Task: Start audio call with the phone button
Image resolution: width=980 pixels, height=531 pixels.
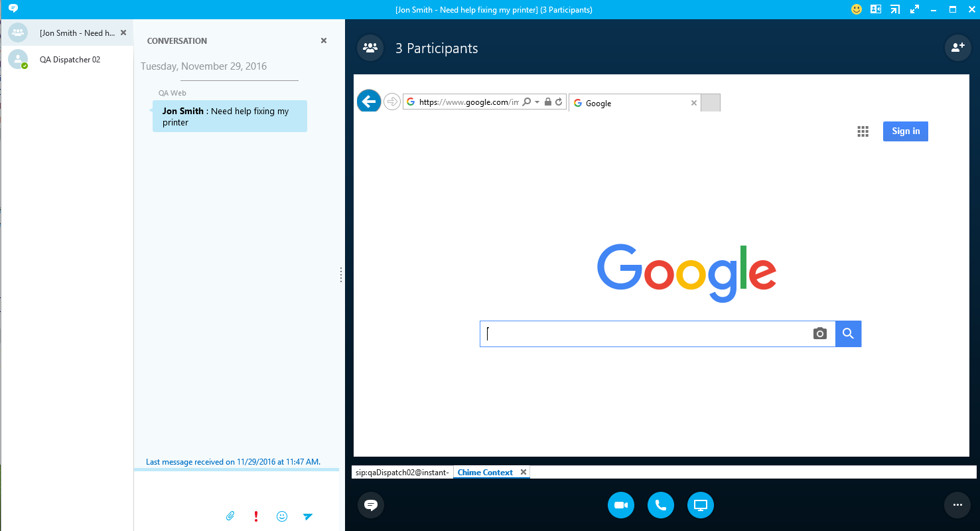Action: pyautogui.click(x=661, y=505)
